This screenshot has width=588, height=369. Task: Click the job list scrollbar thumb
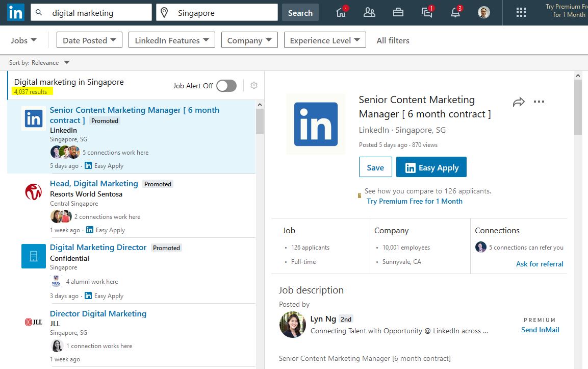[x=260, y=121]
